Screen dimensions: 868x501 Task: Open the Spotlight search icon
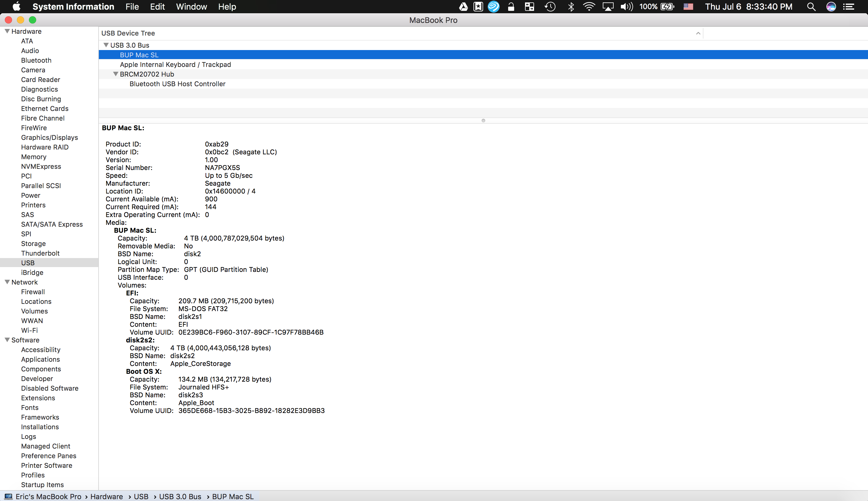click(811, 7)
